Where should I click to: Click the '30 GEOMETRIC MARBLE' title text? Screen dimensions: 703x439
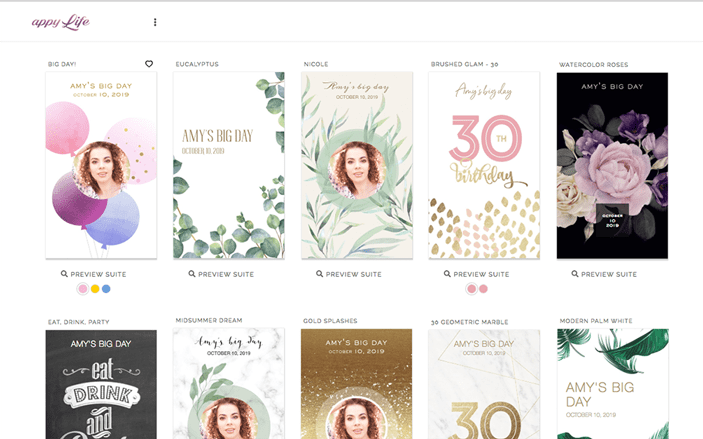(470, 322)
